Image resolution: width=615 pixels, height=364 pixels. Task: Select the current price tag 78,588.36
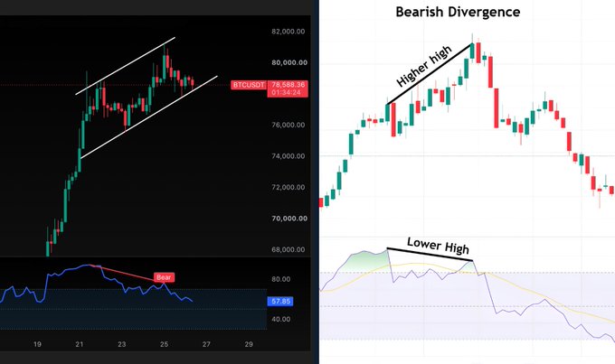tap(288, 85)
